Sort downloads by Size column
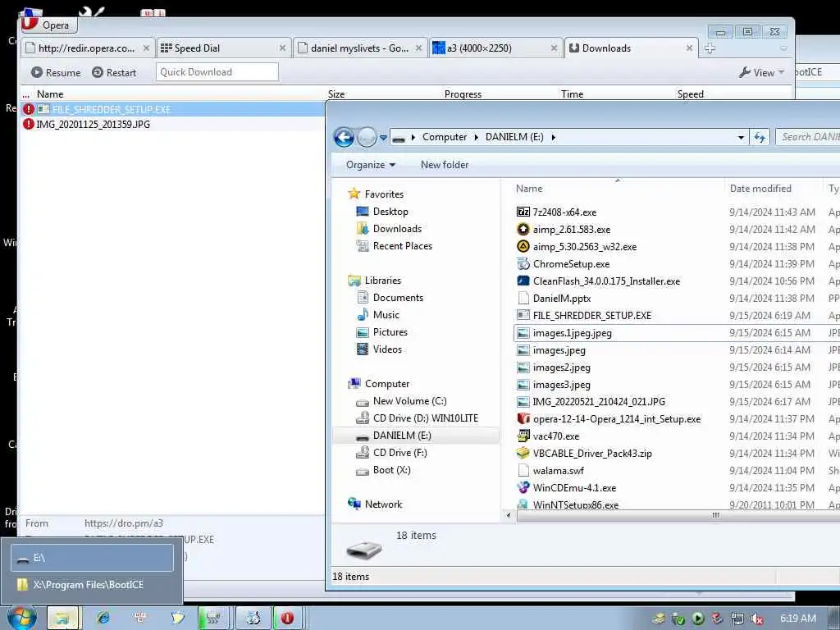Image resolution: width=840 pixels, height=630 pixels. [336, 94]
